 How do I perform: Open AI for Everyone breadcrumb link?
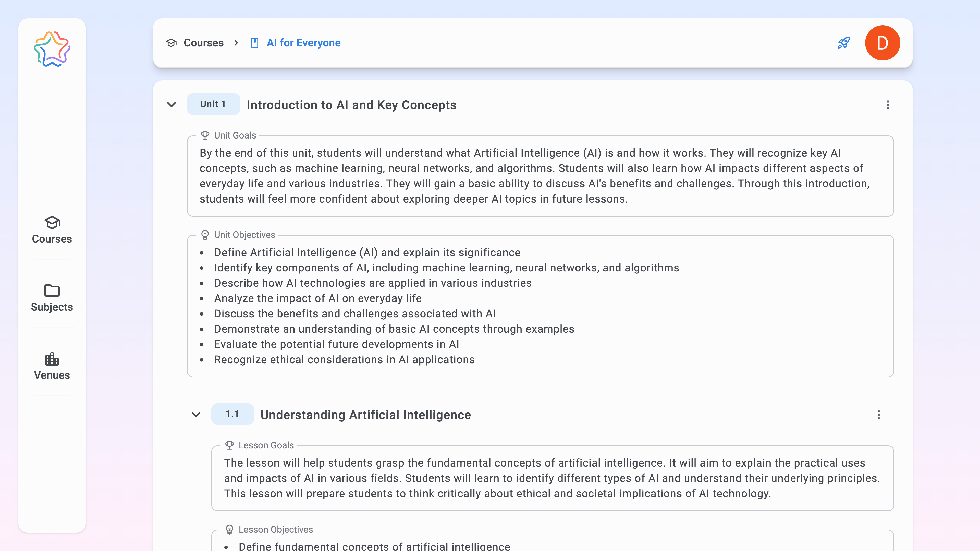[304, 43]
